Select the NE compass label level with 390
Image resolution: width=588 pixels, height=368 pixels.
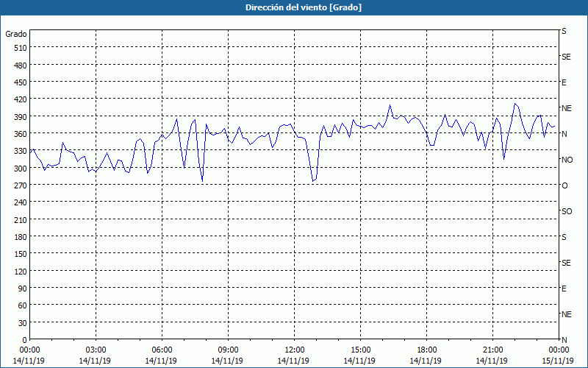point(567,108)
